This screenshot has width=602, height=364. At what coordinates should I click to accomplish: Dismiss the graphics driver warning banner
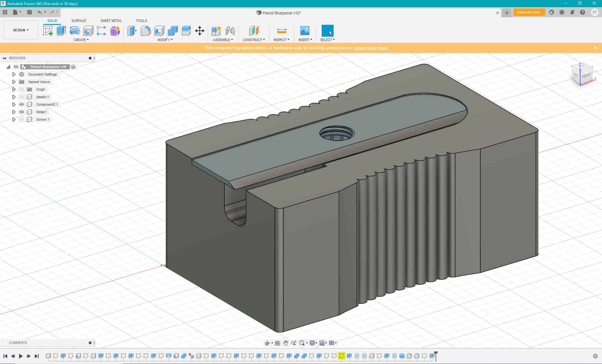click(595, 48)
